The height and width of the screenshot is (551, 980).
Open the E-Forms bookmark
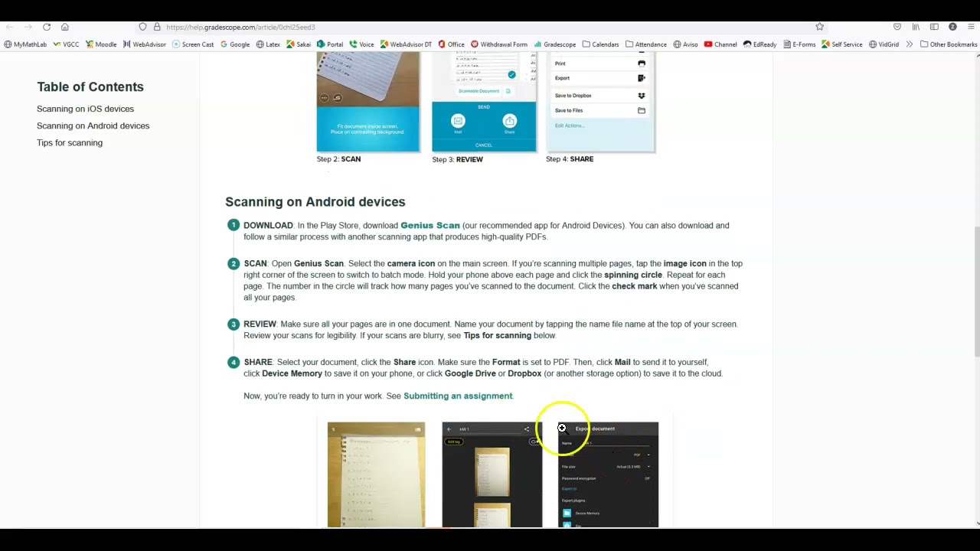pyautogui.click(x=799, y=44)
